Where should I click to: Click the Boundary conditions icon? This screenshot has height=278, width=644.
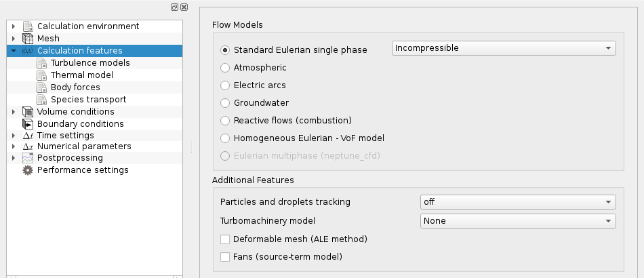click(x=28, y=124)
